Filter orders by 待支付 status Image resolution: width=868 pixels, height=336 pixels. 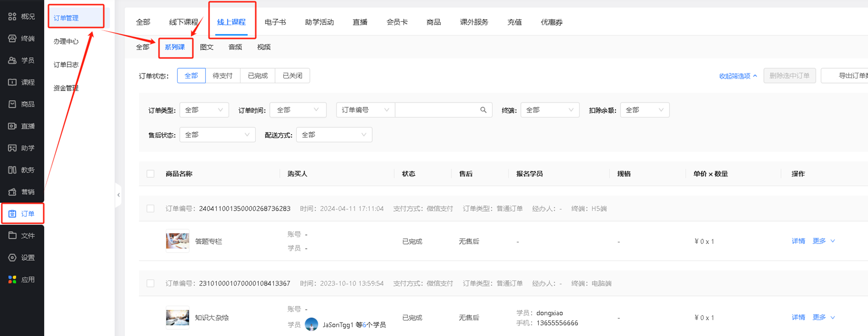(222, 76)
